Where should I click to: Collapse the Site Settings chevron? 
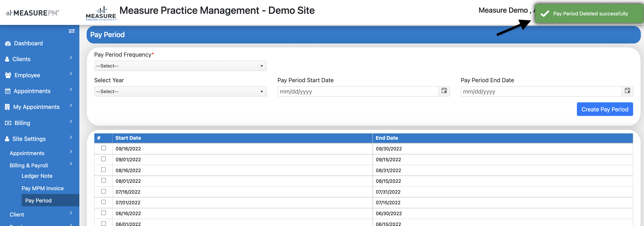pyautogui.click(x=71, y=137)
